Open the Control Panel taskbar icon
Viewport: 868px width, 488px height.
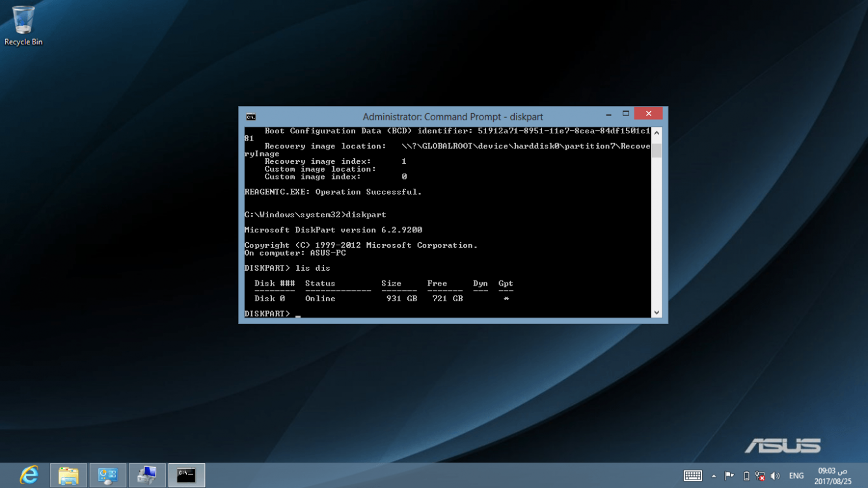[107, 476]
